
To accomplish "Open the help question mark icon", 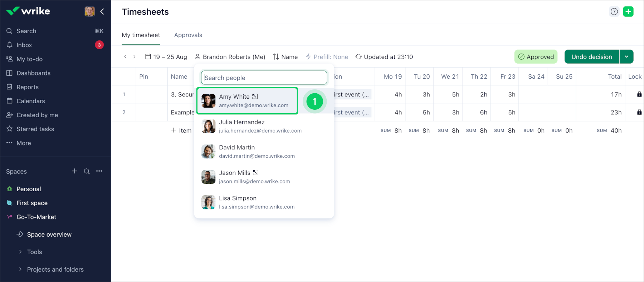I will pos(614,12).
